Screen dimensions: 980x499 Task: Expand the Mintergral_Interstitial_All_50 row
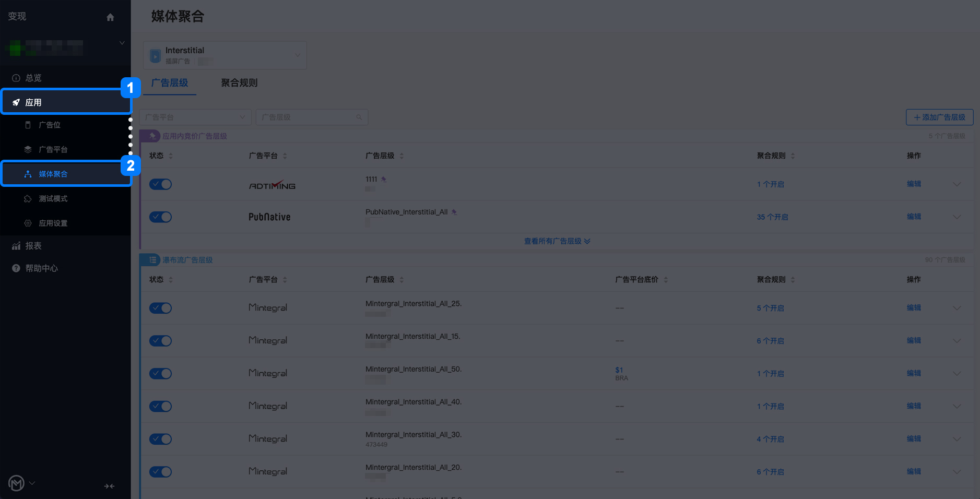[x=957, y=374]
